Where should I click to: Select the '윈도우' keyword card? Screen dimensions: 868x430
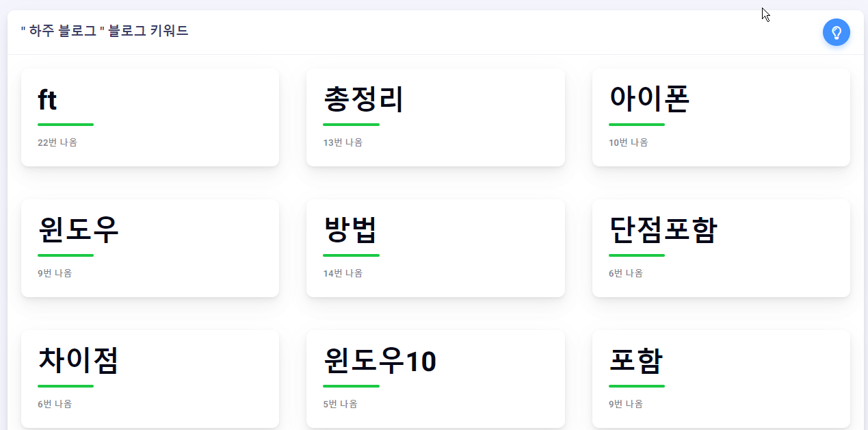[x=150, y=247]
